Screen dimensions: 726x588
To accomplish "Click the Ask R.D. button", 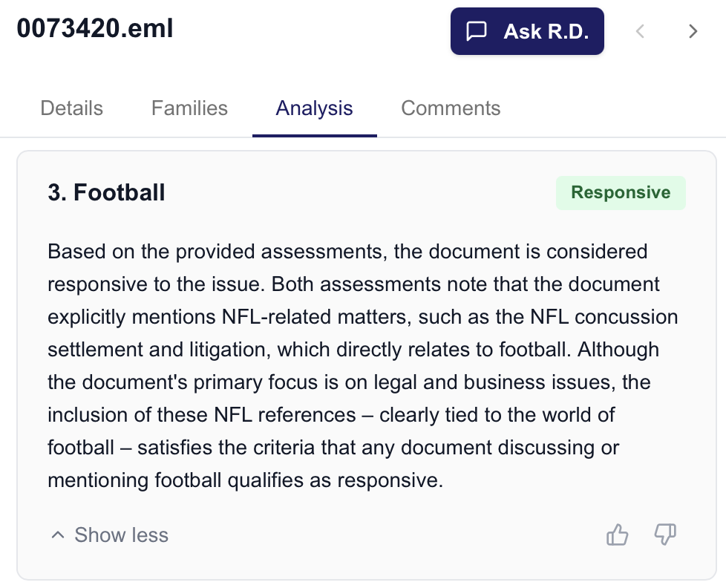I will tap(527, 31).
